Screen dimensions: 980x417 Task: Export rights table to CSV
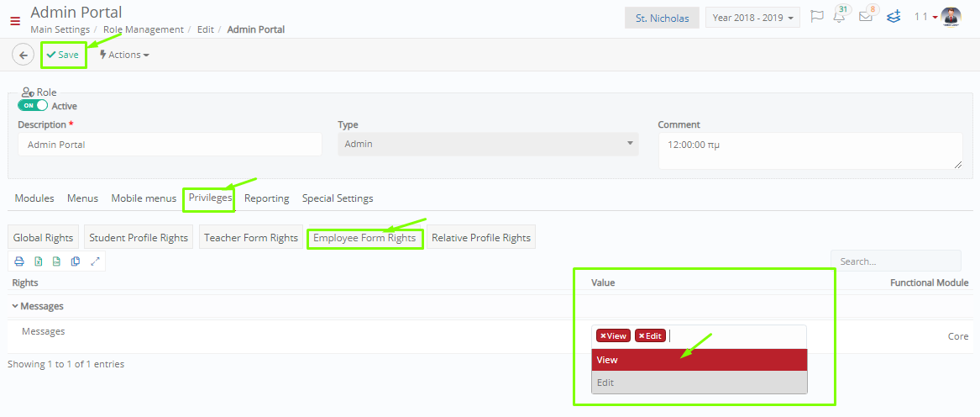coord(57,261)
